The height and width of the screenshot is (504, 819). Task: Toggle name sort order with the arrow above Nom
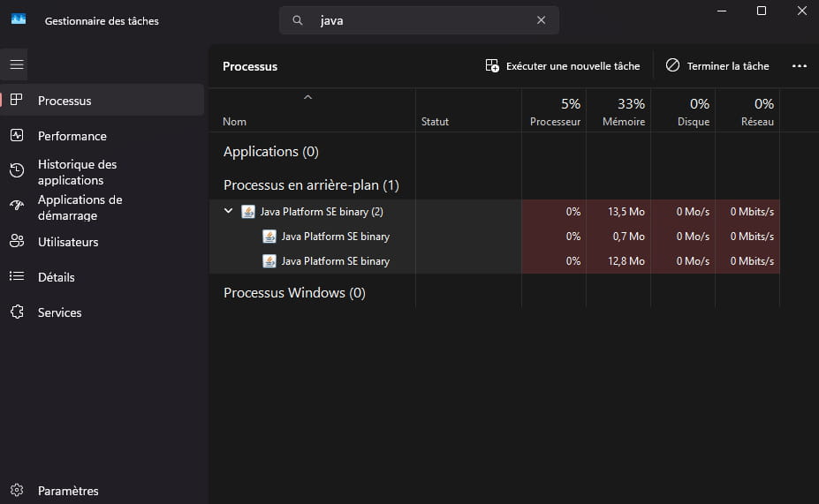(307, 97)
